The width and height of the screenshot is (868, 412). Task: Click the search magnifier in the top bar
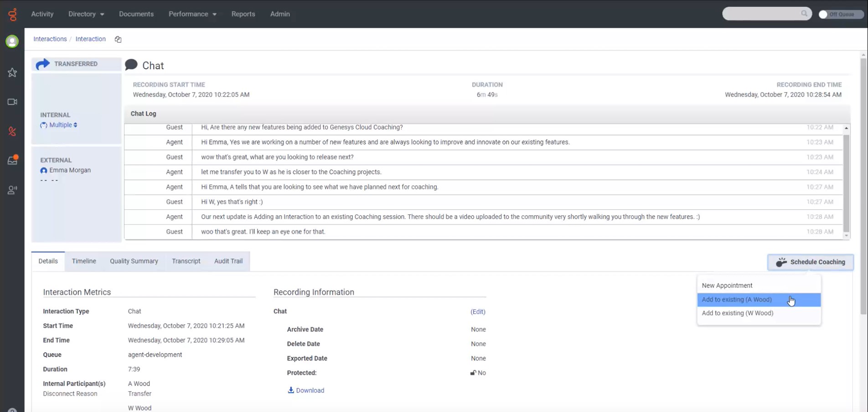click(x=804, y=14)
